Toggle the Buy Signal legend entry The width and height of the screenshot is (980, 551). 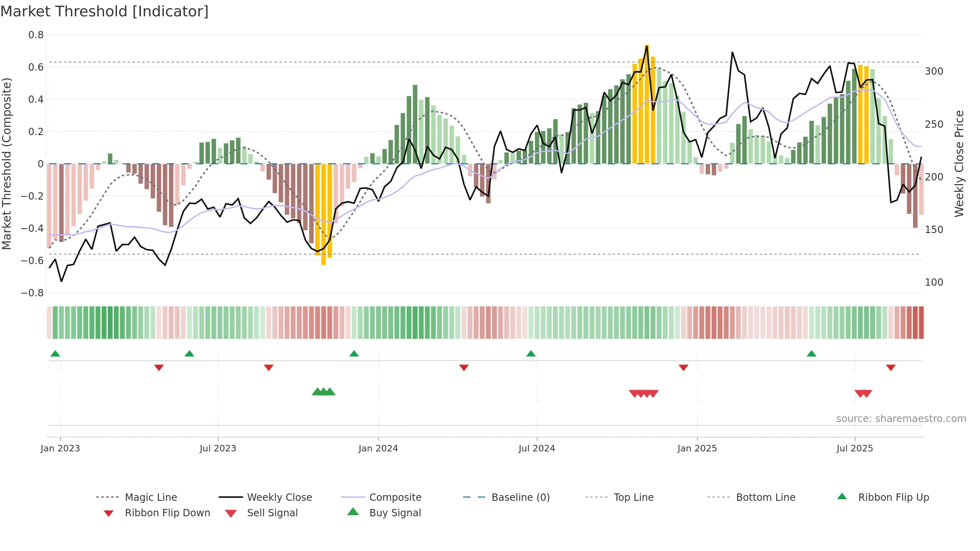[x=384, y=513]
